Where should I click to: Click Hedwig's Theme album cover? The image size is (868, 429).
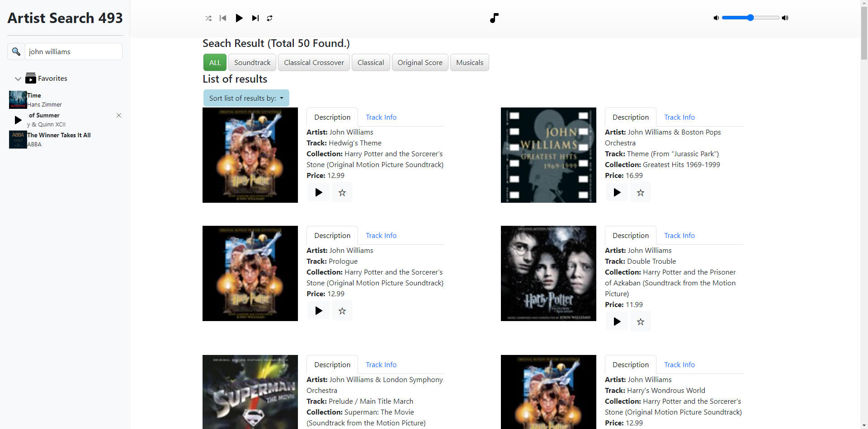point(250,155)
